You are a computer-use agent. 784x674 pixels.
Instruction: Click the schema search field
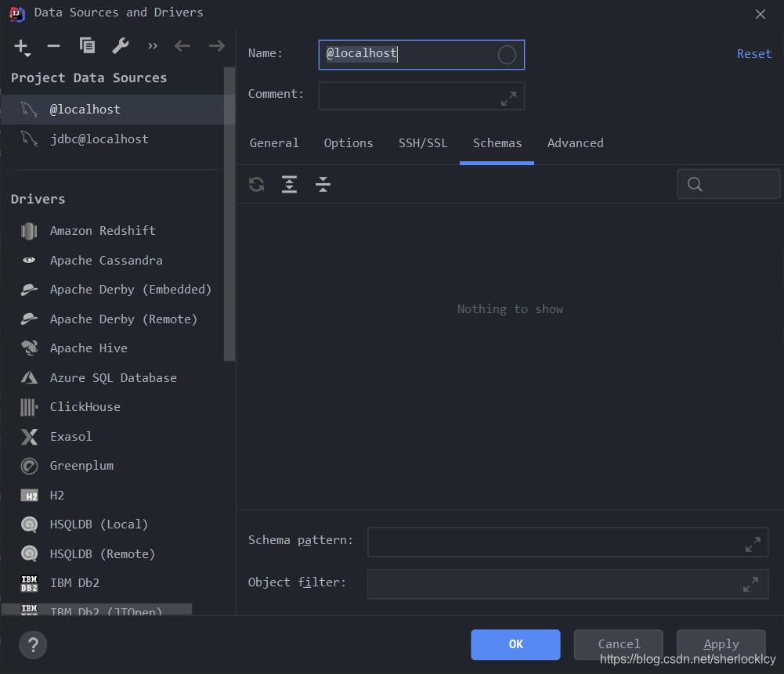728,184
